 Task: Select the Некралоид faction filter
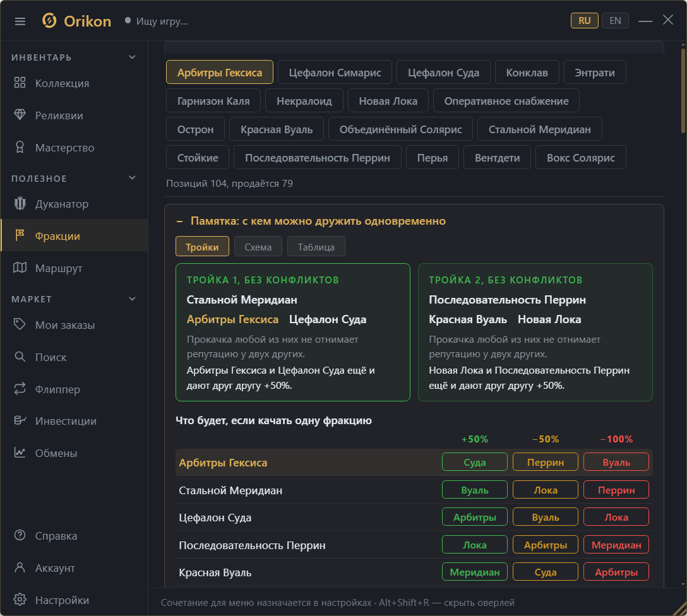(304, 101)
